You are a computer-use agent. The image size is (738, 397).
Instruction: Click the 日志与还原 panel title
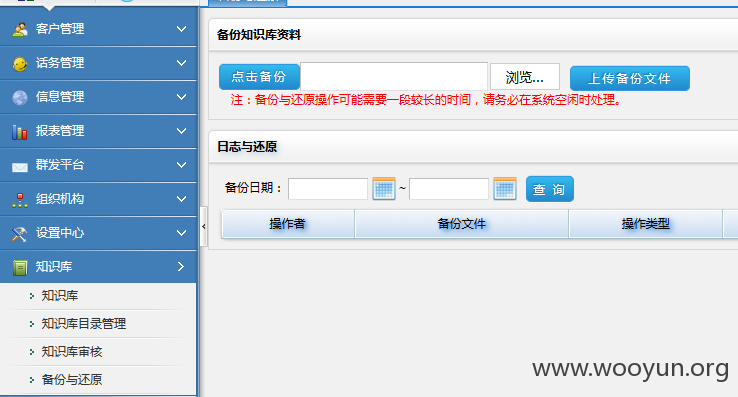click(x=247, y=147)
